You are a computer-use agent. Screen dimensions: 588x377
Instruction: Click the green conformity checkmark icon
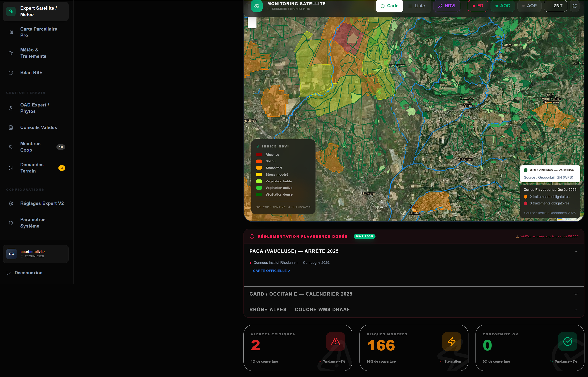[x=567, y=342]
